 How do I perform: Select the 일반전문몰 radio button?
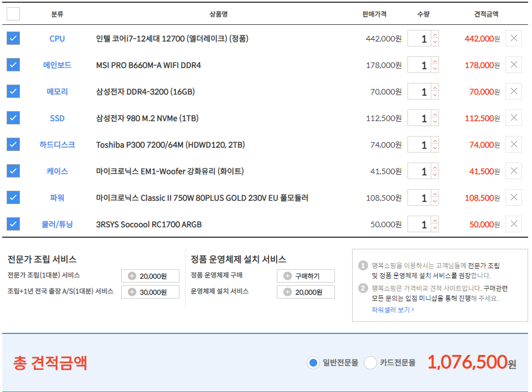tap(313, 363)
